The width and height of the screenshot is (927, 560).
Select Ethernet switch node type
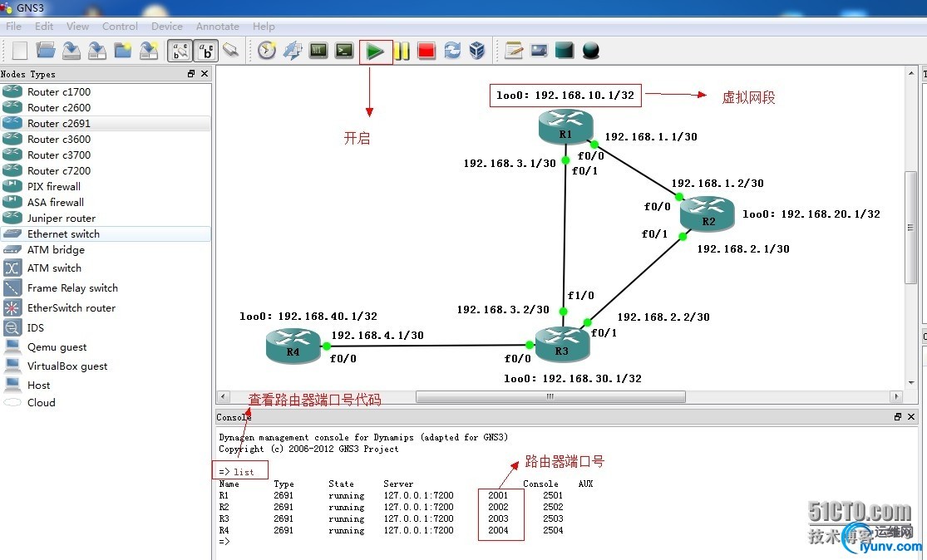click(x=106, y=234)
